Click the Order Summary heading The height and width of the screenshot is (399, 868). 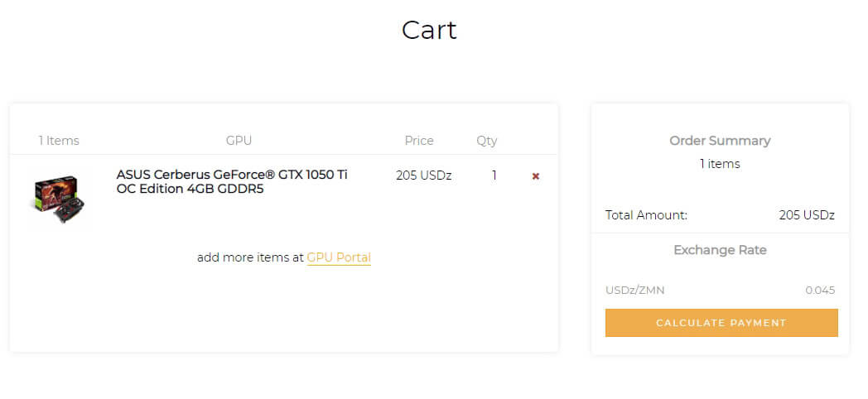pyautogui.click(x=720, y=141)
